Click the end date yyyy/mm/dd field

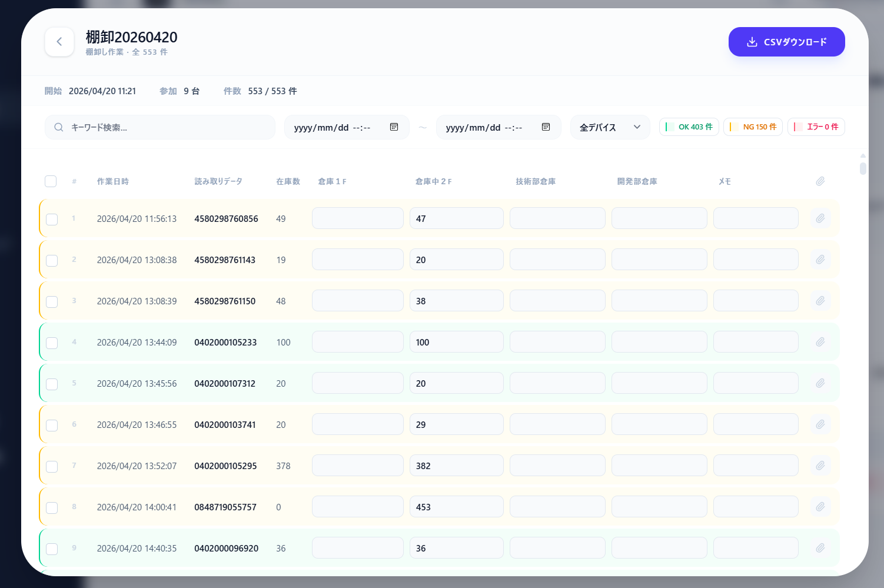pyautogui.click(x=499, y=127)
